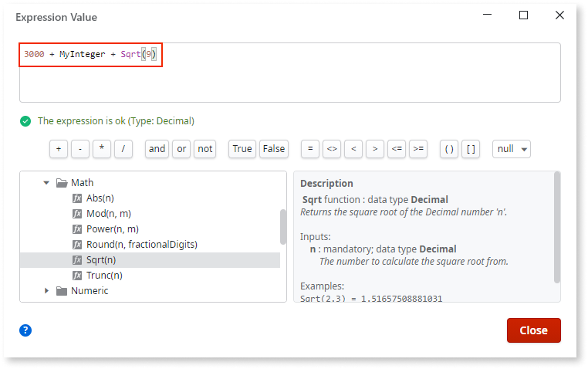Screen dimensions: 588x369
Task: Close the Expression Value dialog with the red Close button
Action: [534, 330]
